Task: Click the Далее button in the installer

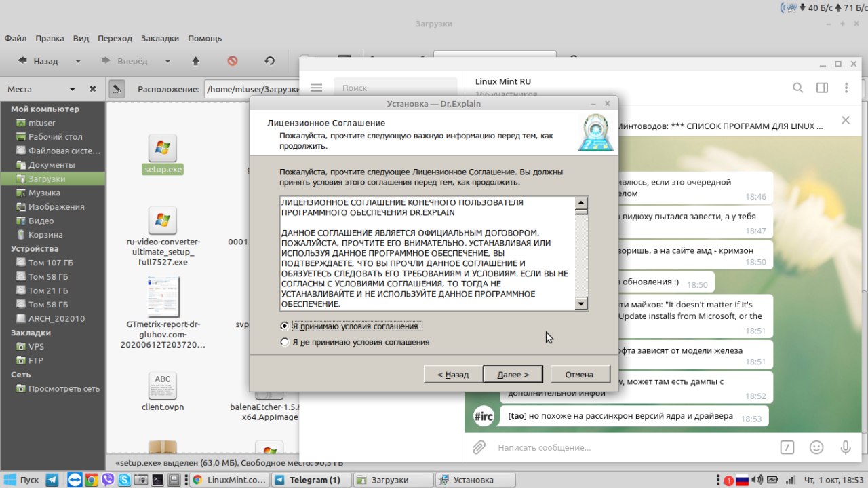Action: click(x=513, y=374)
